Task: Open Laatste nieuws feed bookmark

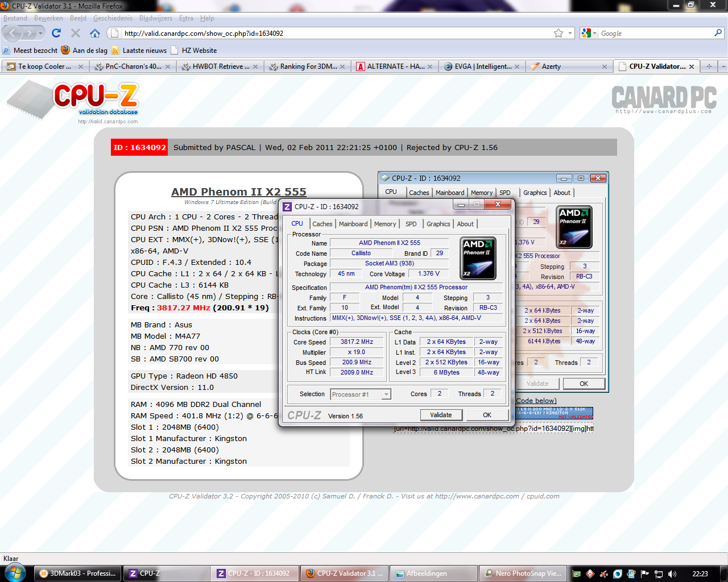Action: (139, 50)
